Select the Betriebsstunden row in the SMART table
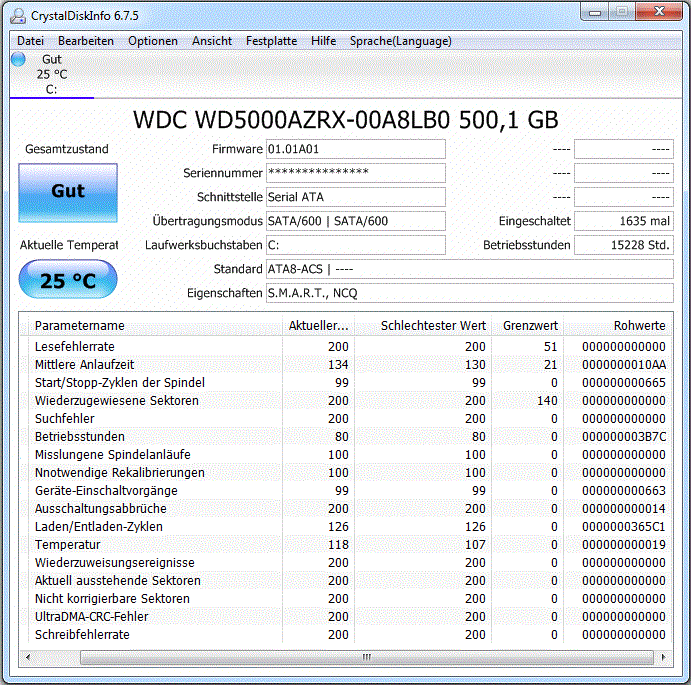The image size is (691, 685). (x=346, y=437)
